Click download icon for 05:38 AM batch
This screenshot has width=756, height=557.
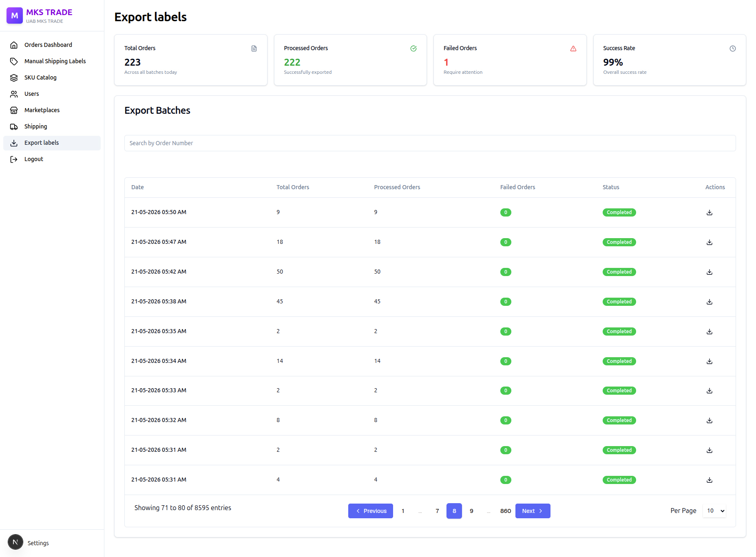[710, 302]
